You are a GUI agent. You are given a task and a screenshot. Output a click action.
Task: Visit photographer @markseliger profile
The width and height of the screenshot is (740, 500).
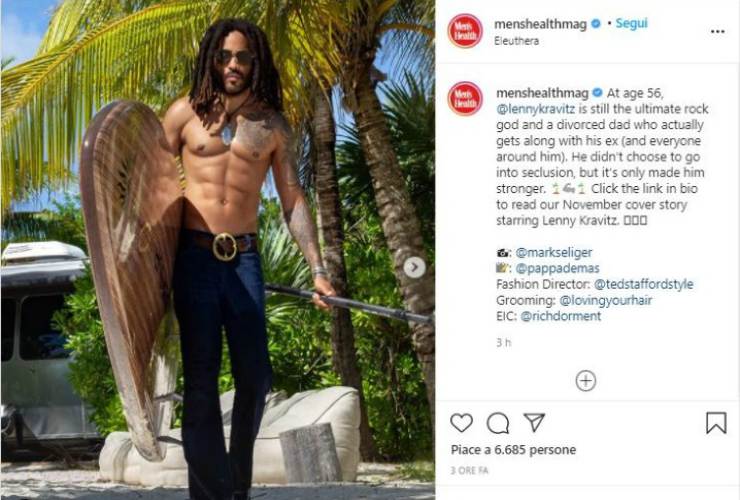(x=554, y=253)
